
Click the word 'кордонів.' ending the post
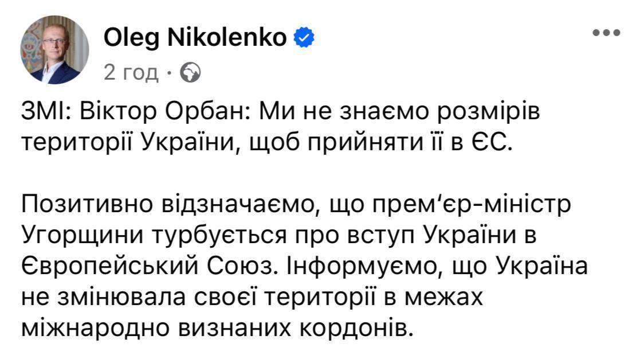[x=356, y=328]
